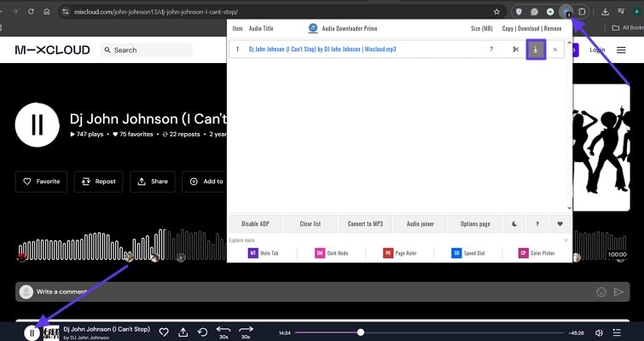
Task: Pause the mix with the large round button
Action: (37, 124)
